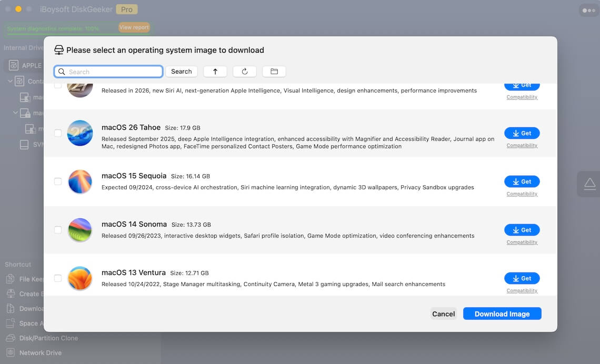Click the macOS 14 Sonoma thumbnail icon

(x=80, y=230)
